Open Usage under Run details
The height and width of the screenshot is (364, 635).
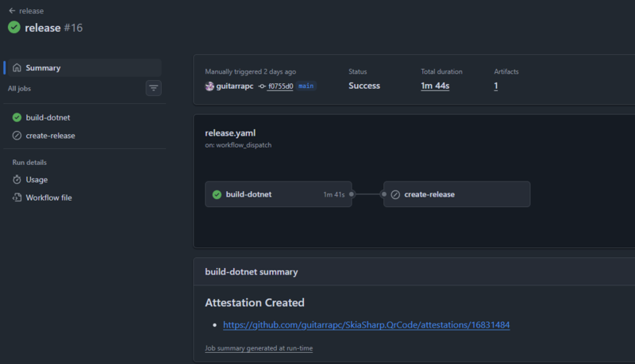click(37, 180)
